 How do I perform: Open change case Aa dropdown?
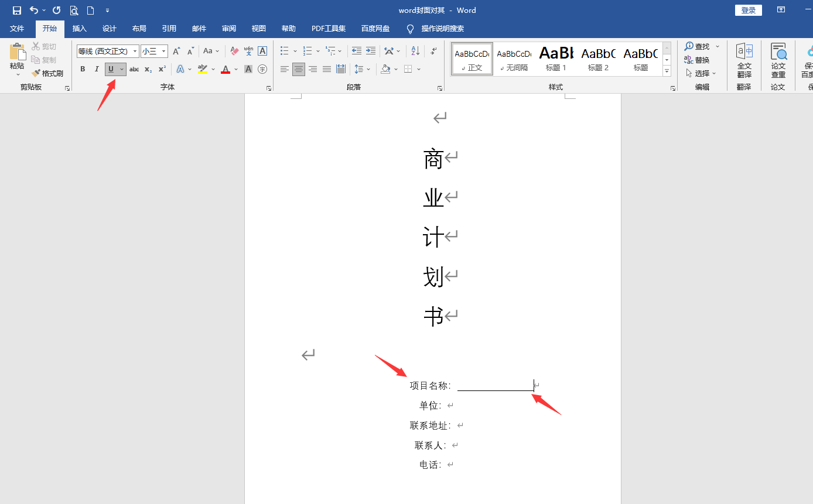[x=211, y=52]
